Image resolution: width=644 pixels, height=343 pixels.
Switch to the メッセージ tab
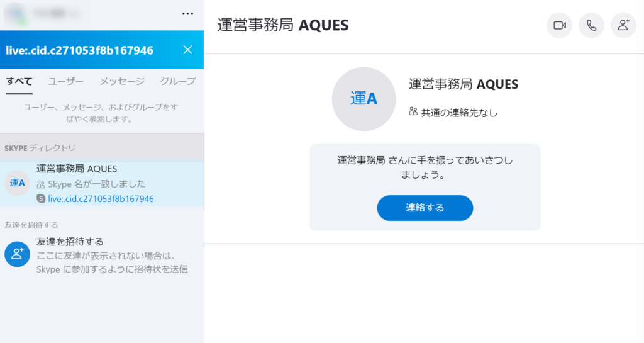[x=122, y=81]
